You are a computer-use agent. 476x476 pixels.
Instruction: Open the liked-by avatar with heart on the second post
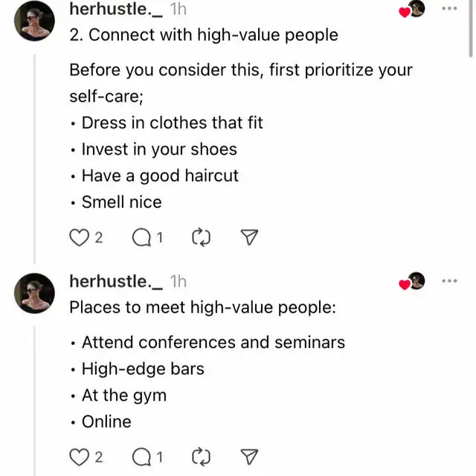pos(412,281)
